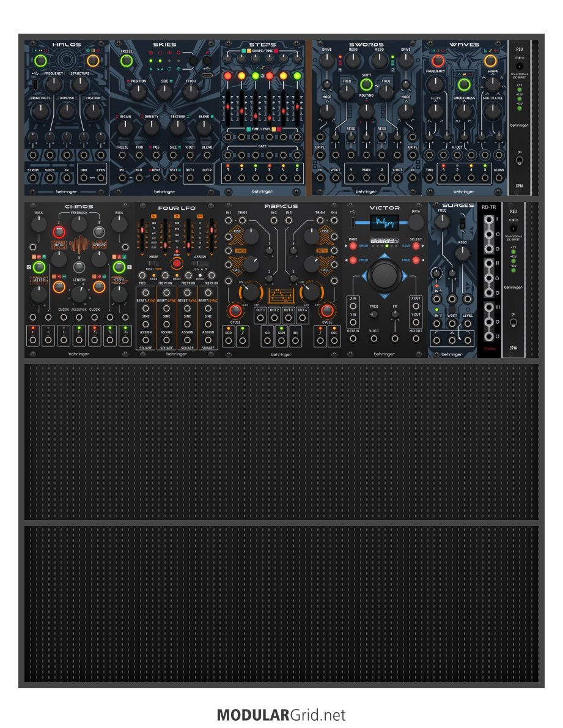The height and width of the screenshot is (728, 563).
Task: Turn the Halos FREQUENCY knob
Action: pos(54,84)
